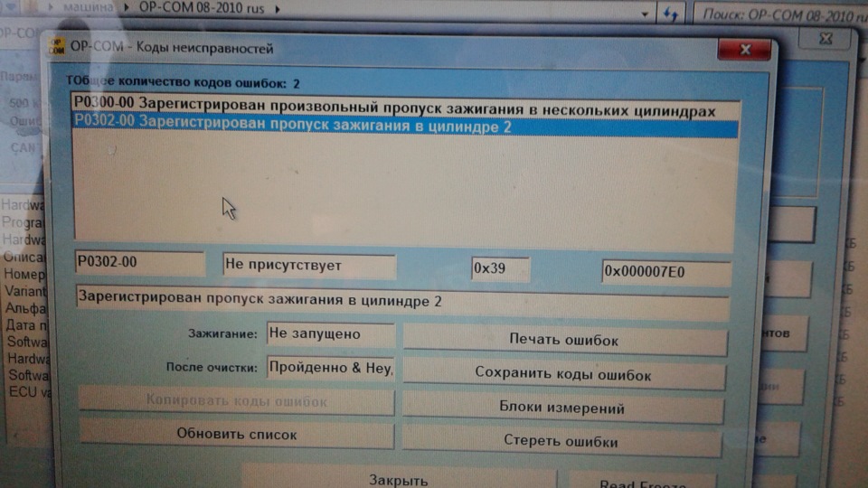Click the 'После очистки:' label
Image resolution: width=868 pixels, height=488 pixels.
212,368
